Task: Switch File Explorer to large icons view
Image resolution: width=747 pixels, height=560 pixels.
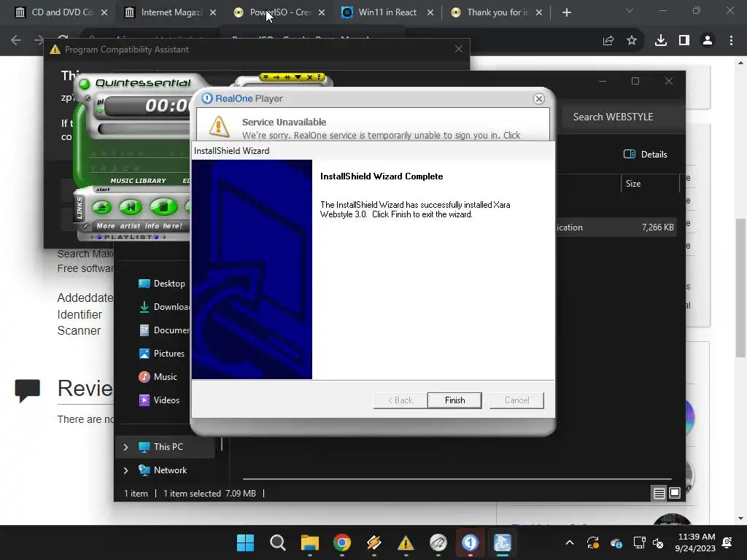Action: click(675, 494)
